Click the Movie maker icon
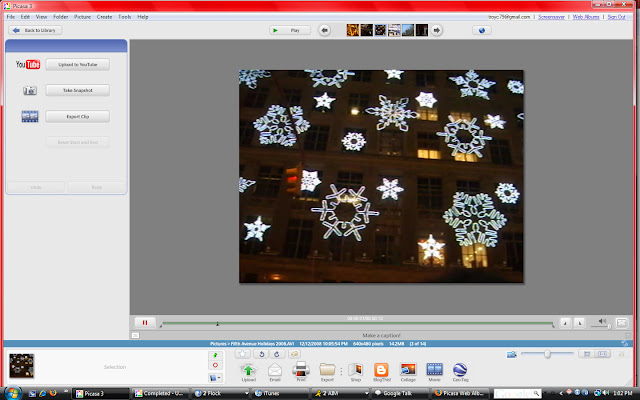 (x=433, y=370)
